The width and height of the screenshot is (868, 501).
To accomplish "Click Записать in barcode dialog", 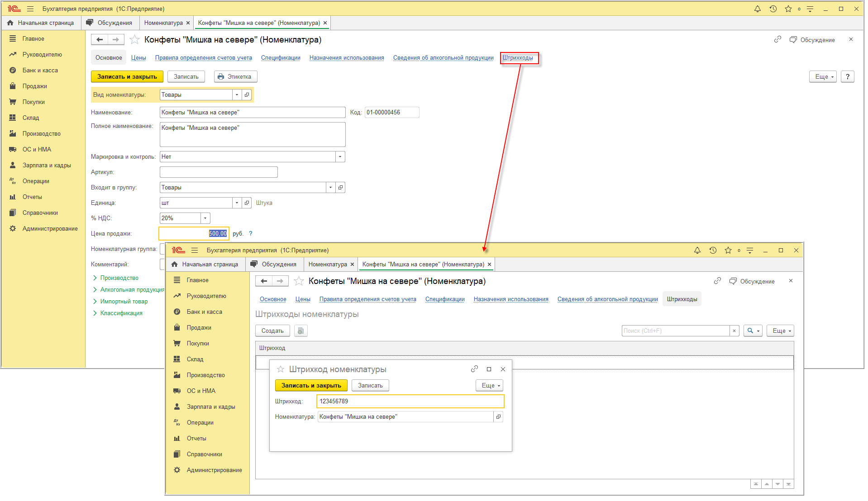I will (370, 385).
